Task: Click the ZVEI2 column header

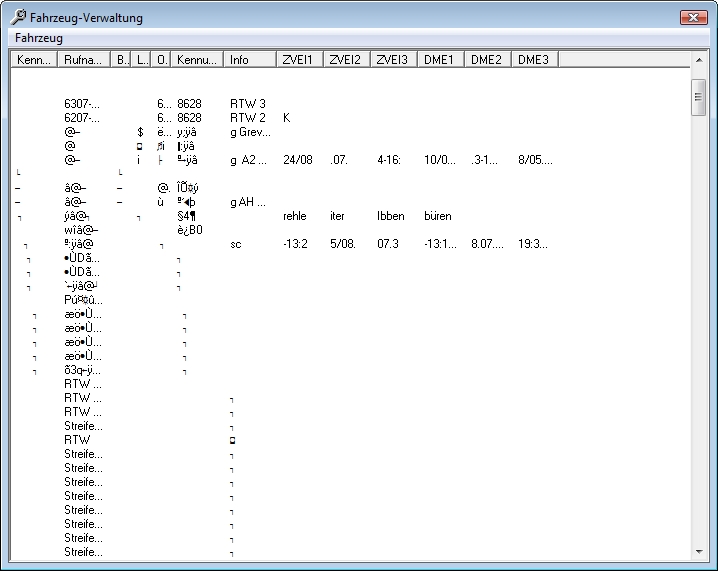Action: tap(346, 60)
